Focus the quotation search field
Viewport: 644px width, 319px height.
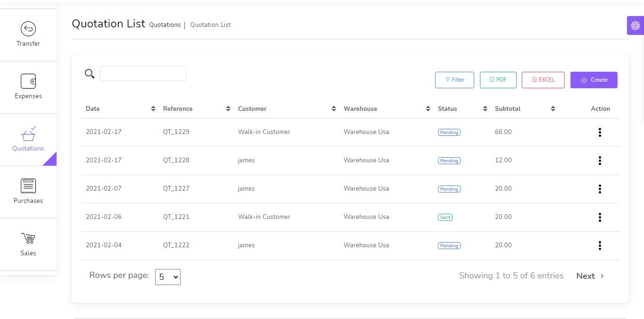(143, 74)
